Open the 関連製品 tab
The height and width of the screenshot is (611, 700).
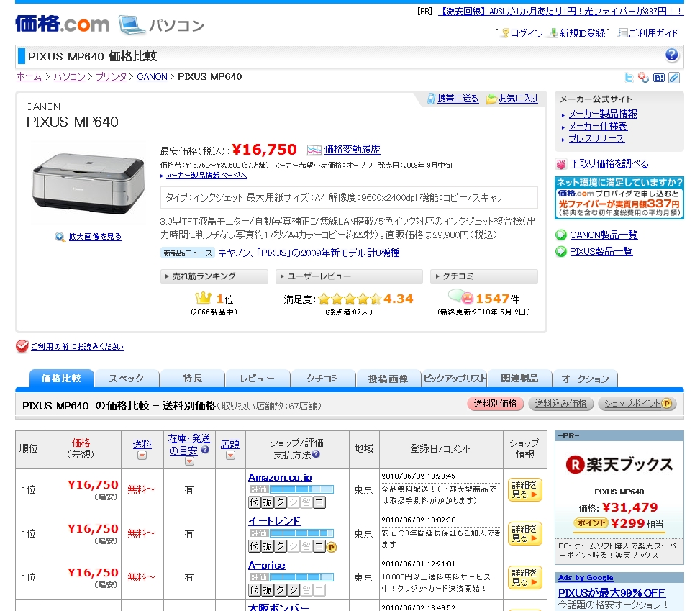(x=519, y=379)
